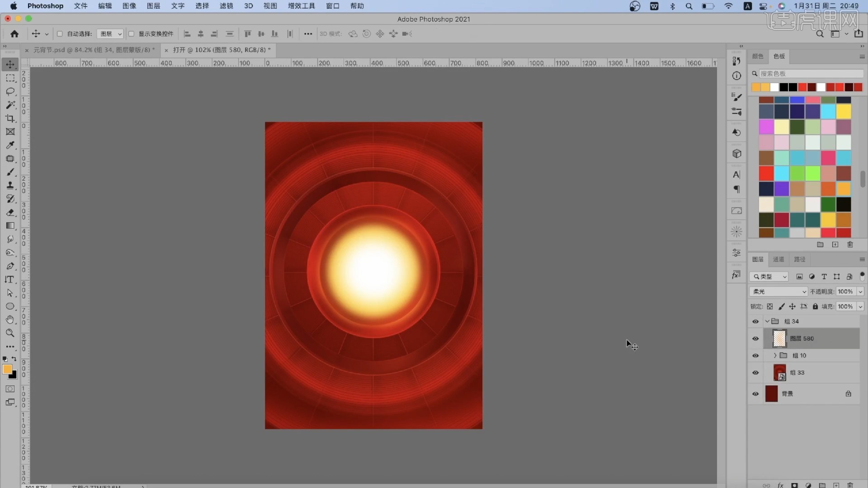Screen dimensions: 868x488
Task: Click the more options ellipsis in options bar
Action: tap(308, 34)
